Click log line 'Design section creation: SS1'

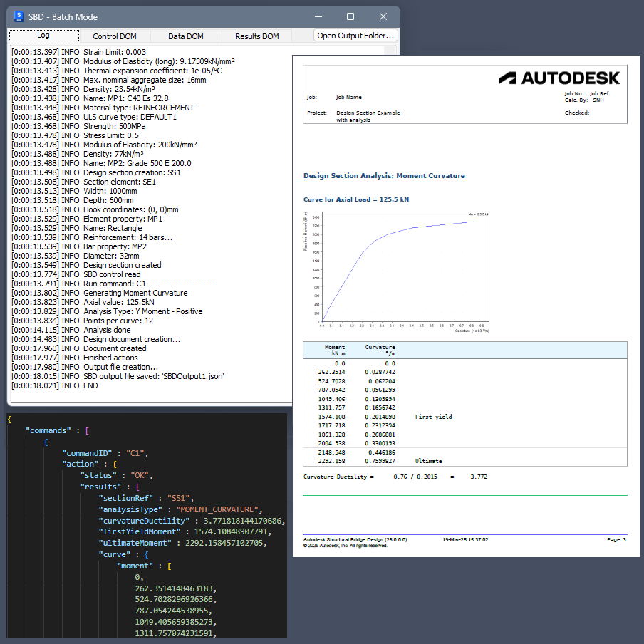coord(96,172)
